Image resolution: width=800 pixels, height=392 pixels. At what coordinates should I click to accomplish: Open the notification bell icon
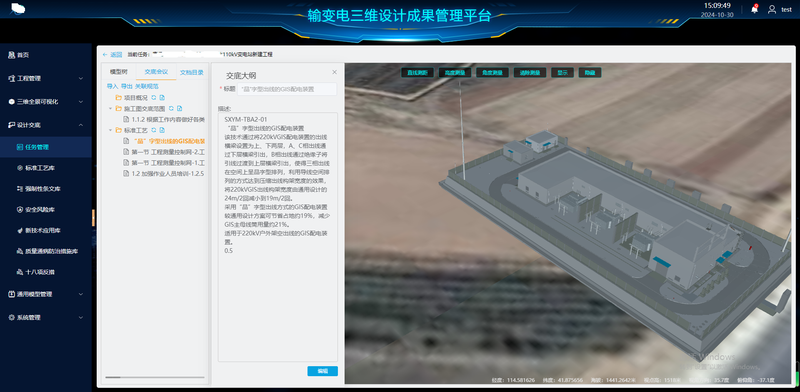(x=755, y=9)
